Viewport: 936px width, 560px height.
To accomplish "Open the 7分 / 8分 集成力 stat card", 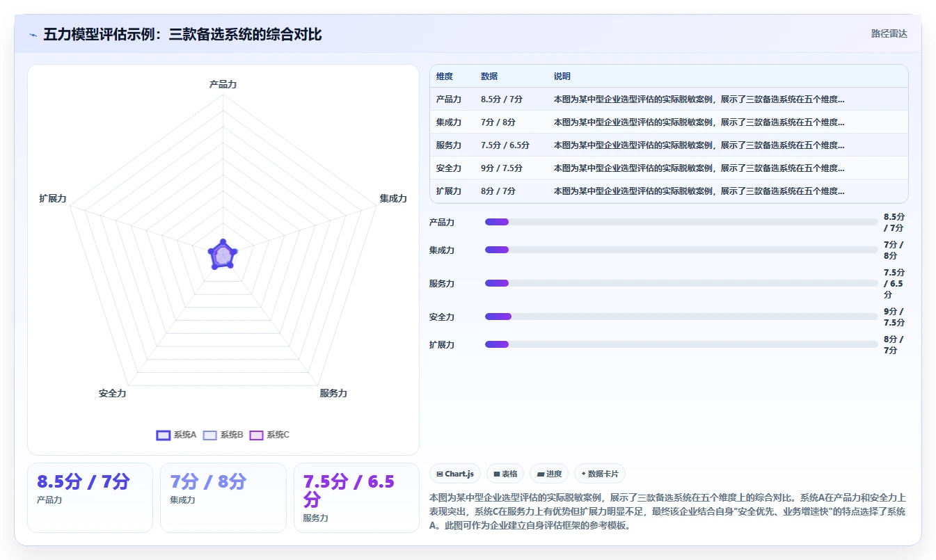I will point(223,497).
